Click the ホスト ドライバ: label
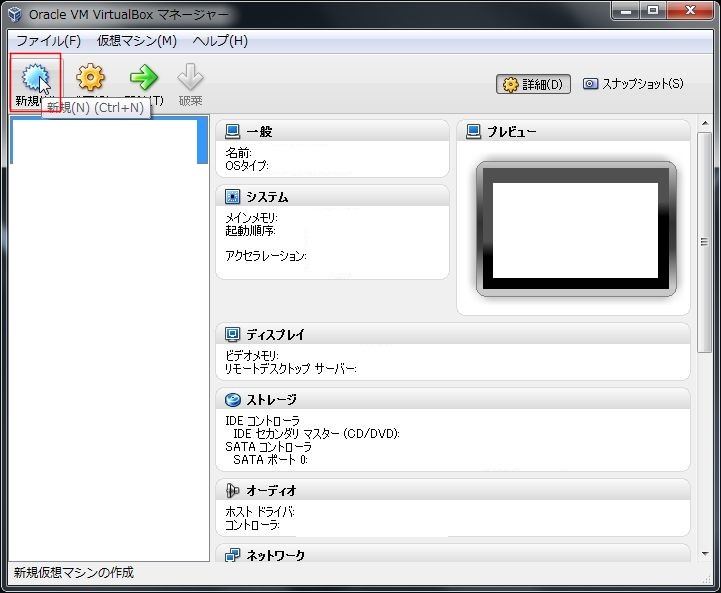Viewport: 721px width, 593px height. (x=260, y=512)
